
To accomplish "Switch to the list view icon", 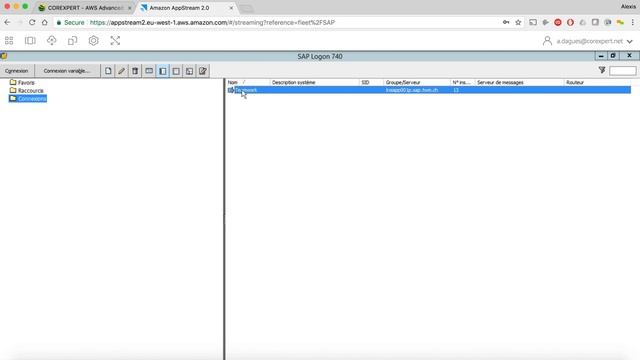I will pos(176,71).
